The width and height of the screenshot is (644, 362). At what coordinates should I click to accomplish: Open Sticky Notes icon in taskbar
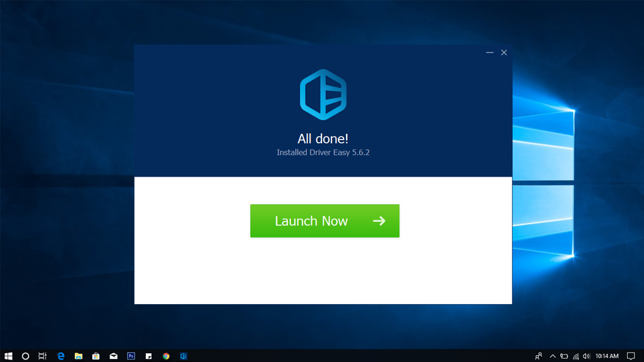[148, 356]
